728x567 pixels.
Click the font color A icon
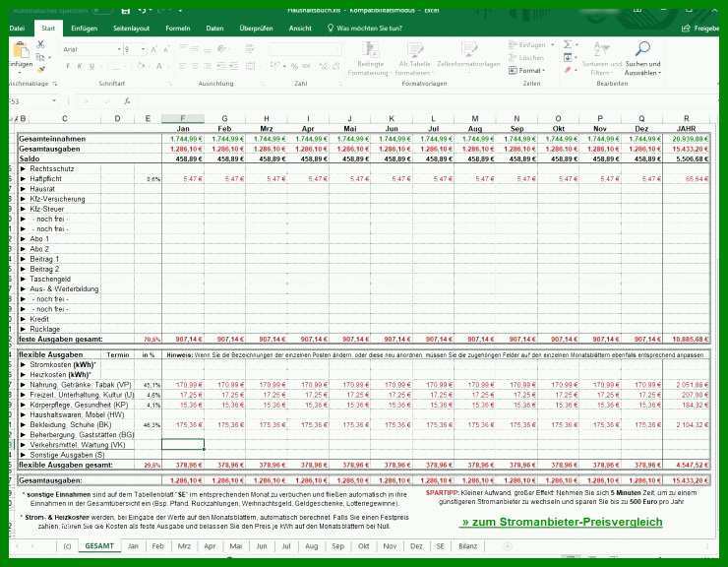(159, 67)
